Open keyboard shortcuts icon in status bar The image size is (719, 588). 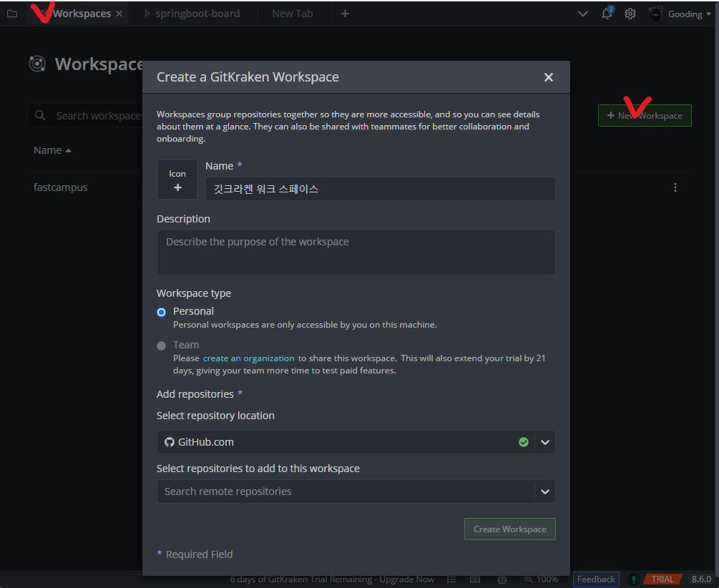475,579
